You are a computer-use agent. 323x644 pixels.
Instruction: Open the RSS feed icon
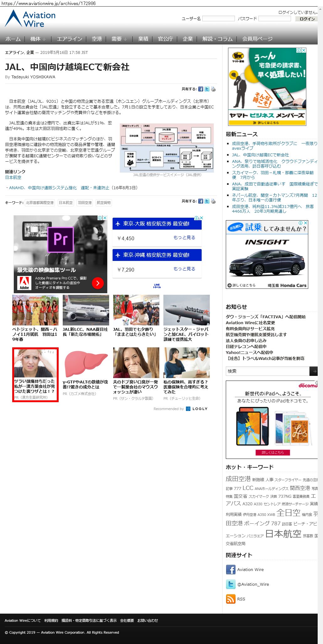[230, 599]
